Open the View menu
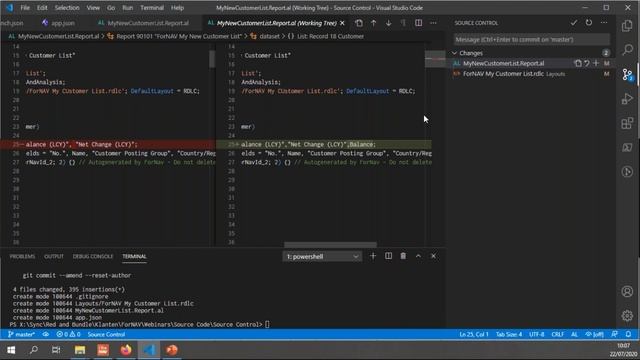The image size is (640, 360). [x=93, y=8]
